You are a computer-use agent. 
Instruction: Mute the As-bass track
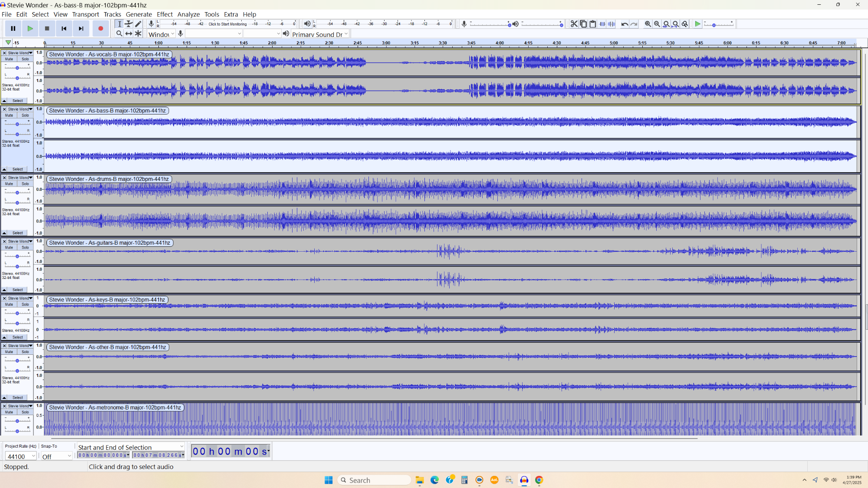tap(9, 115)
